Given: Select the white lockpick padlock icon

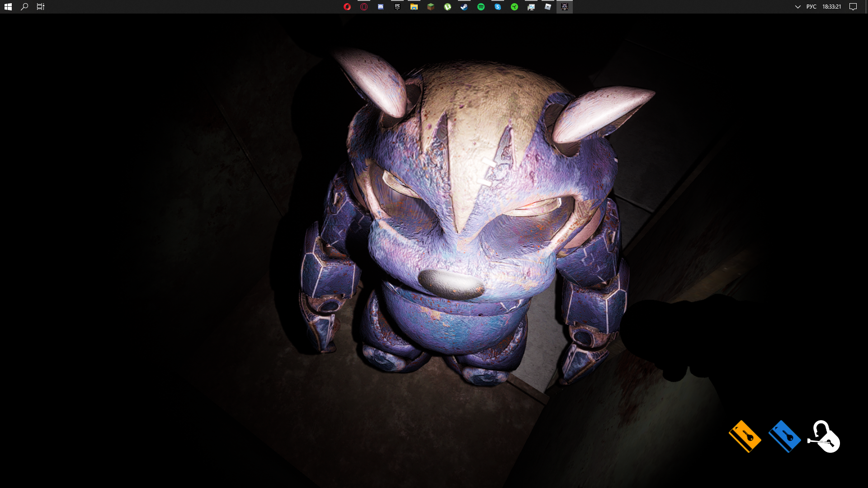Looking at the screenshot, I should 824,436.
